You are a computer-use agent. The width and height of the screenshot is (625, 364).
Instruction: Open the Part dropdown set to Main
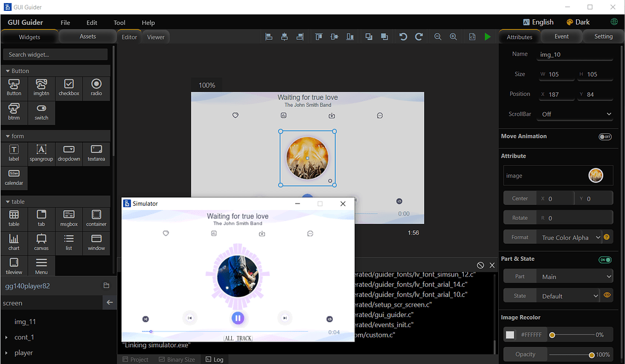[574, 276]
